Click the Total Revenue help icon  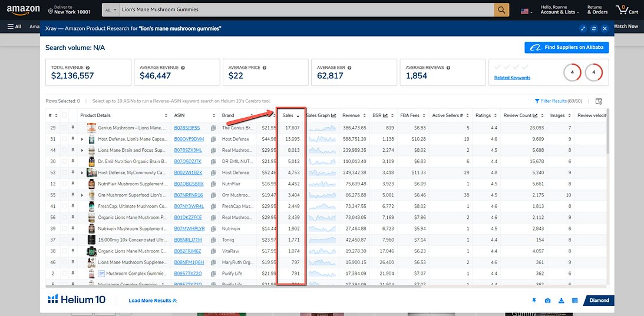88,67
